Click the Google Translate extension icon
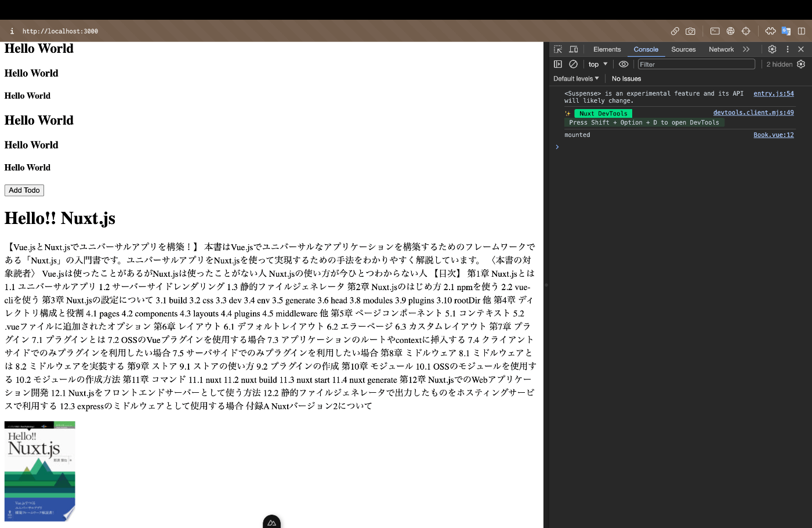The width and height of the screenshot is (812, 528). (786, 31)
